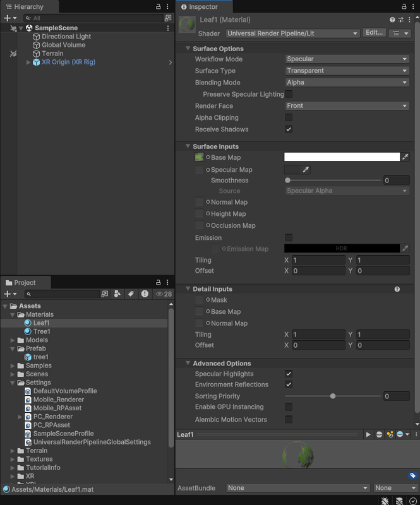420x505 pixels.
Task: Lock the Project panel with padlock
Action: [159, 282]
